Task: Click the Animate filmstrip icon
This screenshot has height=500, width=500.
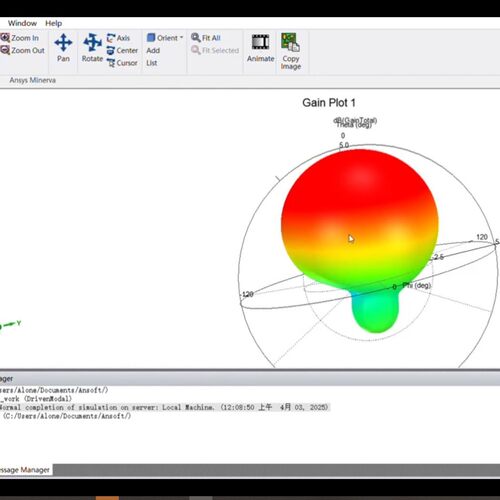Action: pyautogui.click(x=260, y=42)
